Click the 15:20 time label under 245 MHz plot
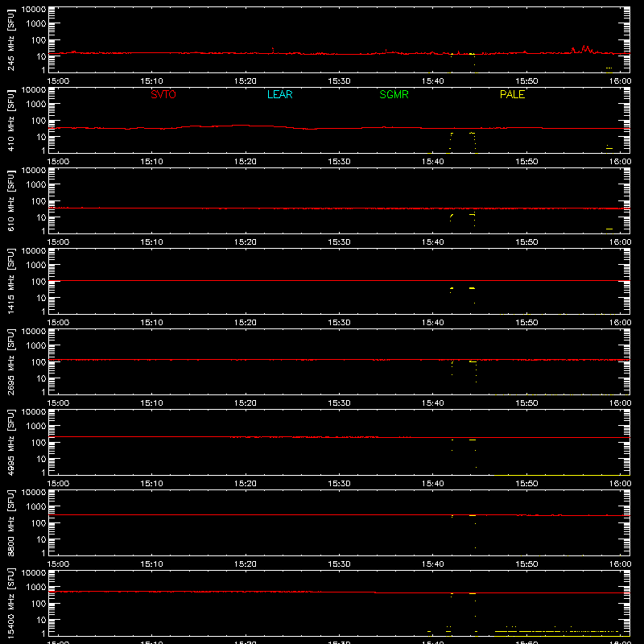Image resolution: width=644 pixels, height=644 pixels. tap(246, 81)
